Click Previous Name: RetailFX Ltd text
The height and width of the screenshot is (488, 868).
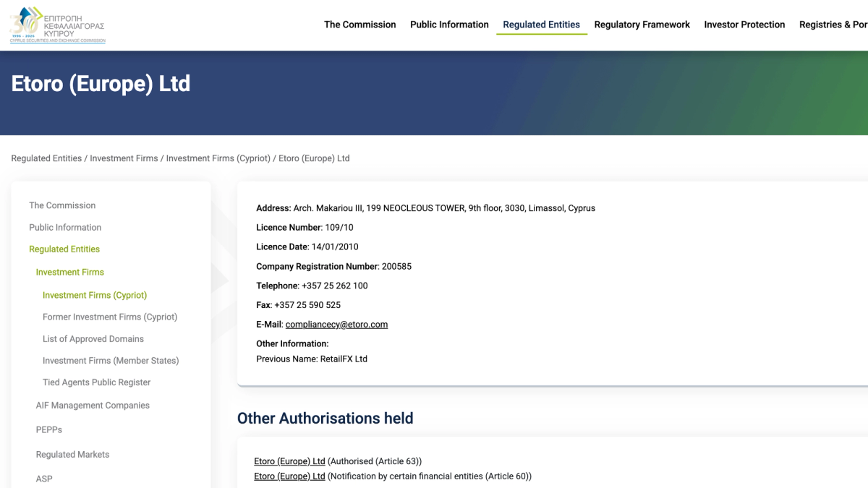click(x=312, y=359)
